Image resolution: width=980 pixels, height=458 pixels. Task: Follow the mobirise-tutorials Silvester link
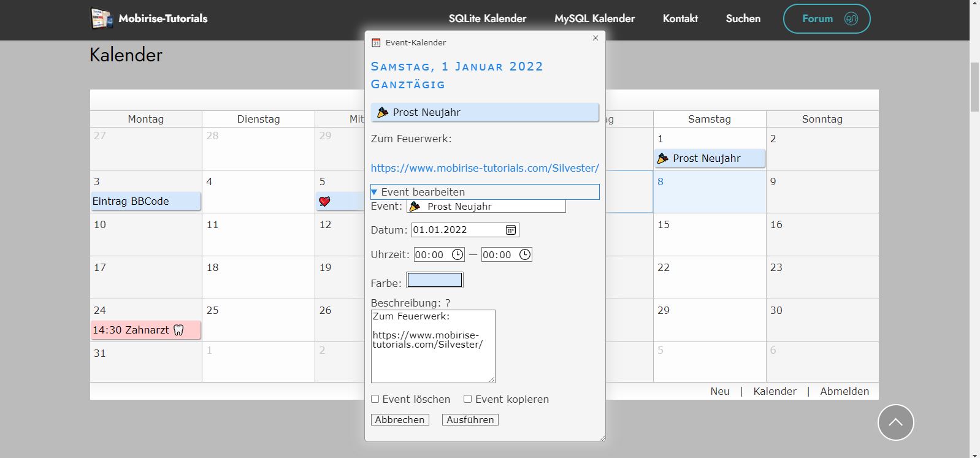pos(484,168)
